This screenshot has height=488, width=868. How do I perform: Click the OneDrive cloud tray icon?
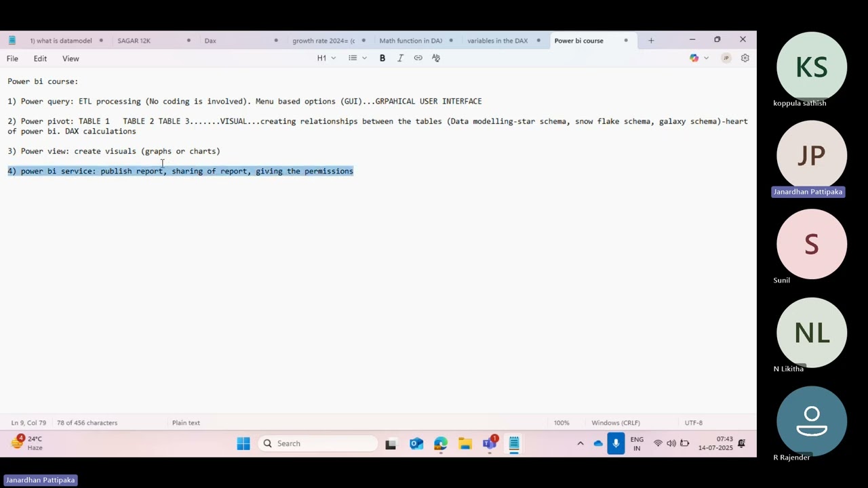coord(598,444)
